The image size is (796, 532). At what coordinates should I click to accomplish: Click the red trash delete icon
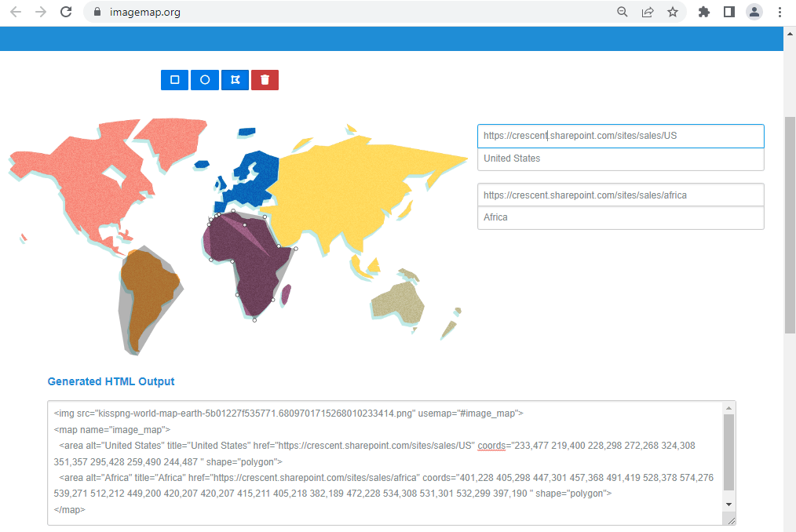tap(265, 79)
